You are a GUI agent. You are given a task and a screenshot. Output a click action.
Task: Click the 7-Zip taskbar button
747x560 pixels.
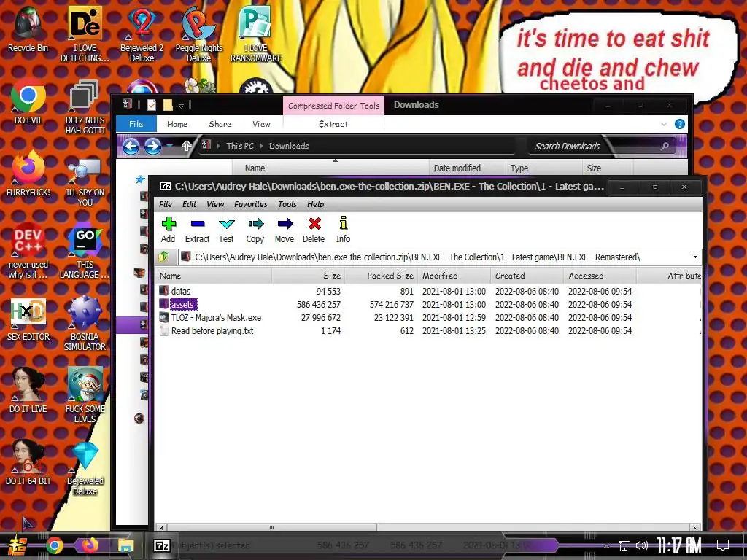(162, 545)
